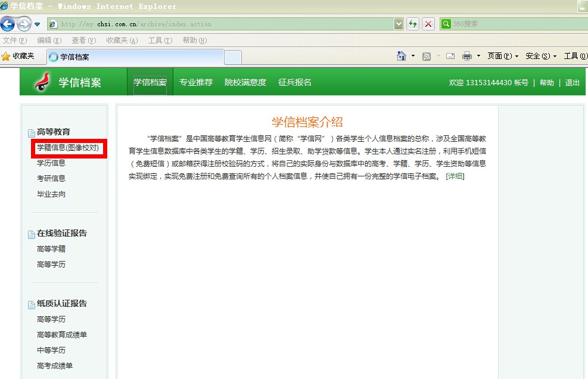Open the 帮助(H) menu
The height and width of the screenshot is (379, 588).
(195, 40)
